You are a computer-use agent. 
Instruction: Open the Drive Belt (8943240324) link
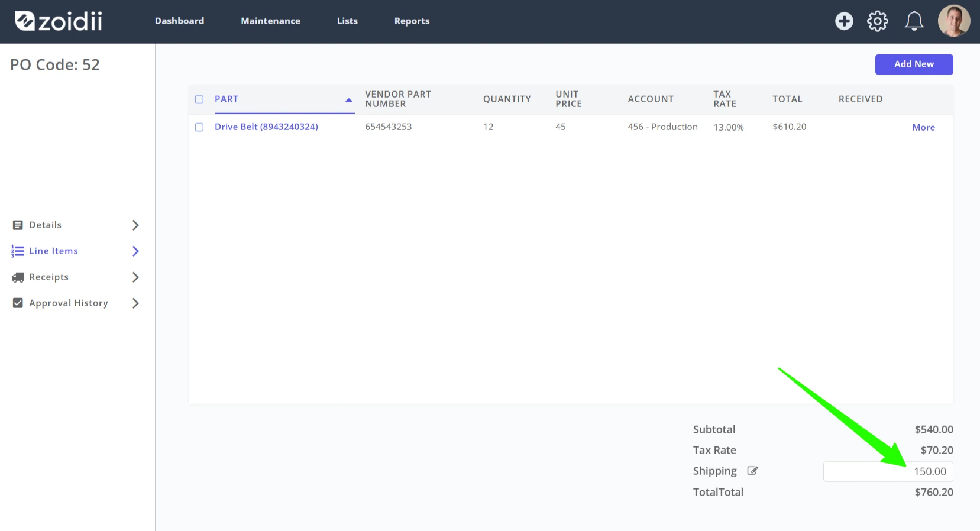point(266,127)
